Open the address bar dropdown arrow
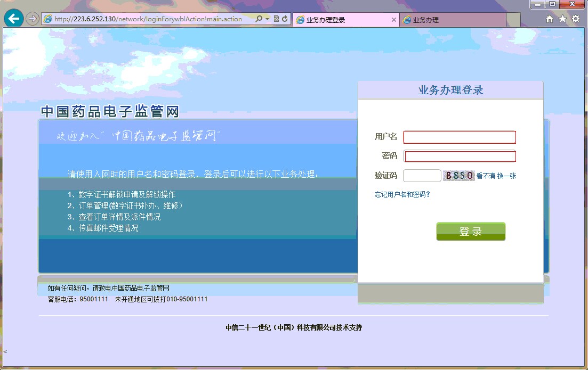Image resolution: width=588 pixels, height=370 pixels. coord(267,19)
